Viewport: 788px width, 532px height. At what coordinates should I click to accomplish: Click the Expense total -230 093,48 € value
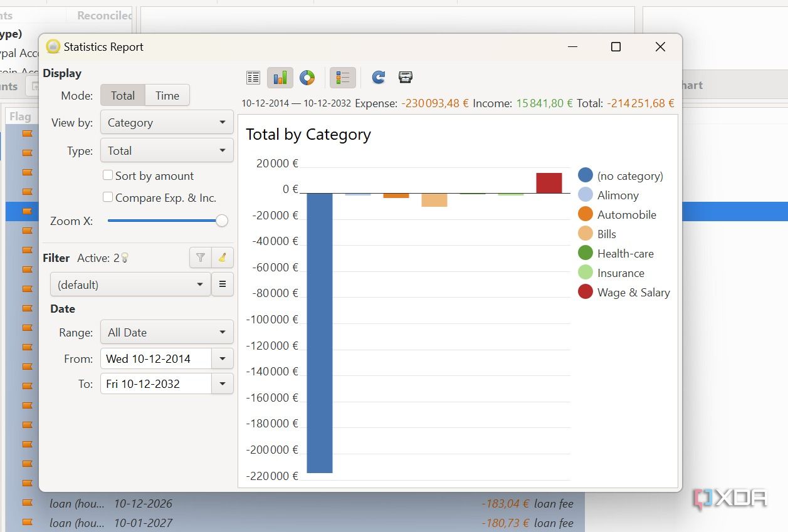click(x=435, y=103)
